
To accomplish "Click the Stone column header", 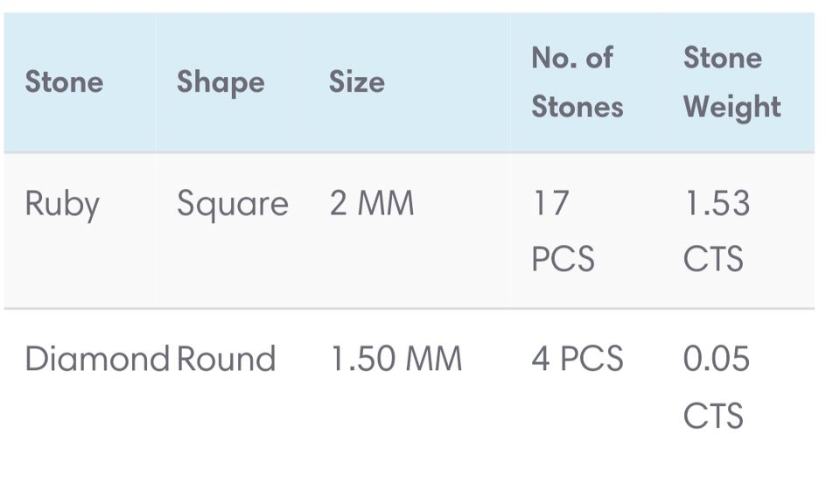I will tap(64, 82).
